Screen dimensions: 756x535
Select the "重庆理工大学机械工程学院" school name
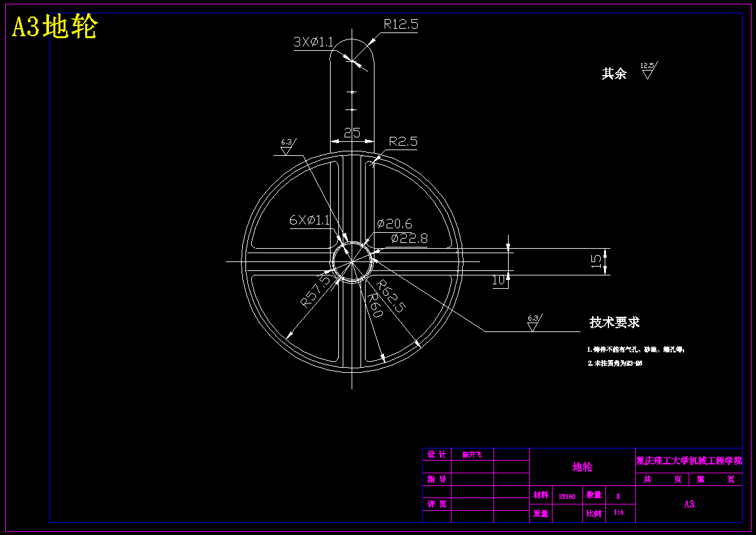pyautogui.click(x=689, y=461)
